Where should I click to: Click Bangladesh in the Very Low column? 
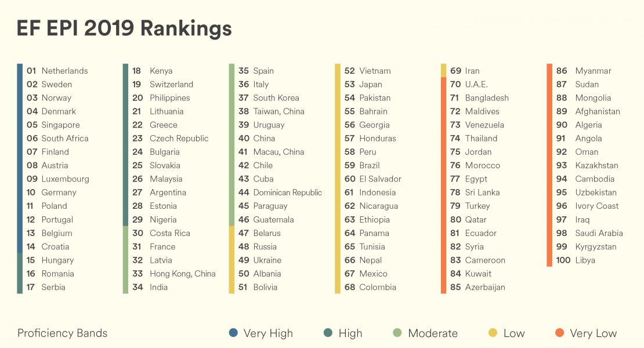coord(487,98)
